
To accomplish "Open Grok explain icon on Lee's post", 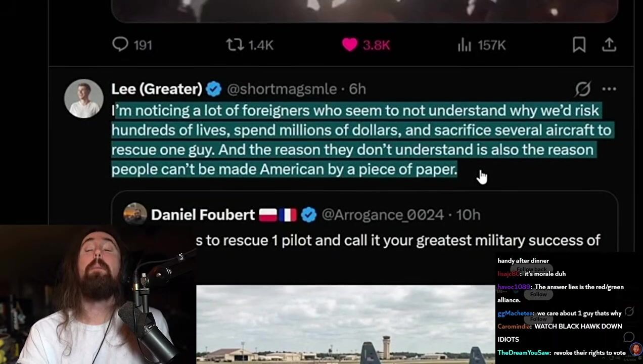I will [583, 89].
